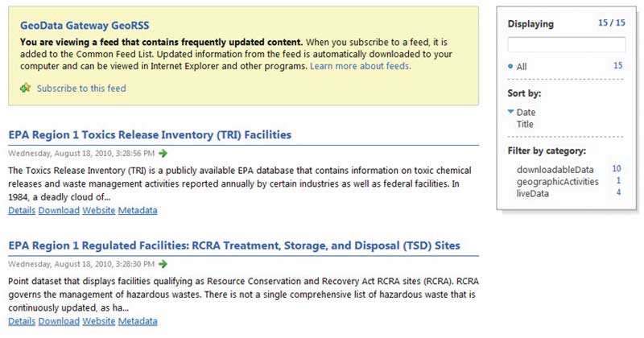Viewport: 644px width, 338px height.
Task: Click Download link under TRI Facilities
Action: pos(59,211)
